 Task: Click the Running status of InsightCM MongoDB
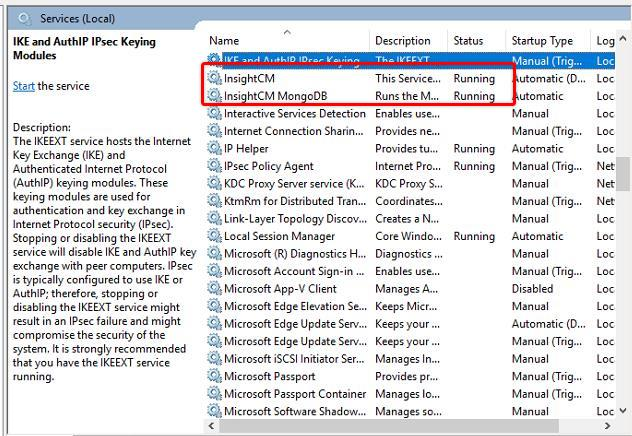point(474,96)
